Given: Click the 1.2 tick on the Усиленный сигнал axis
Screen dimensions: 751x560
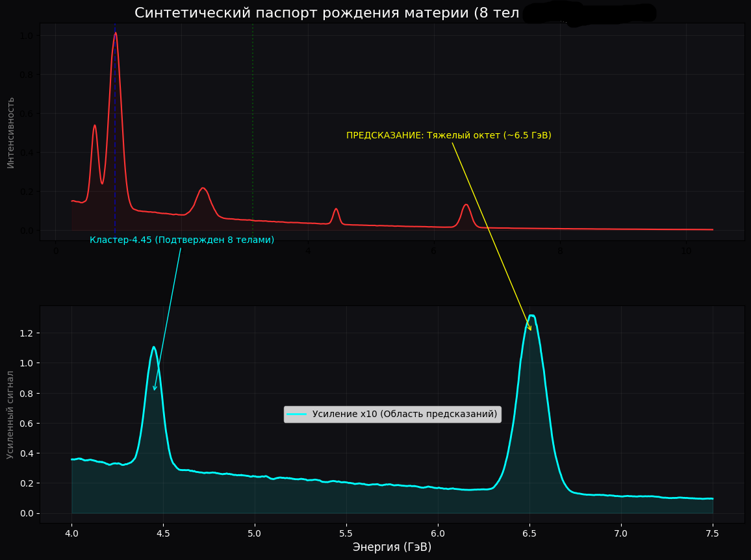Looking at the screenshot, I should [x=27, y=333].
